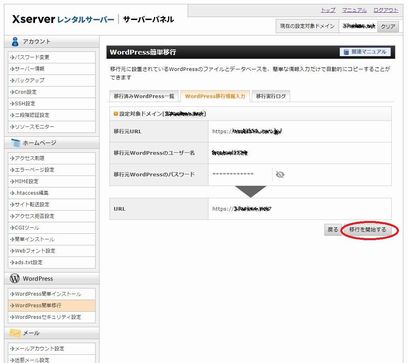
Task: Open the マニュアル link in header
Action: pos(354,10)
